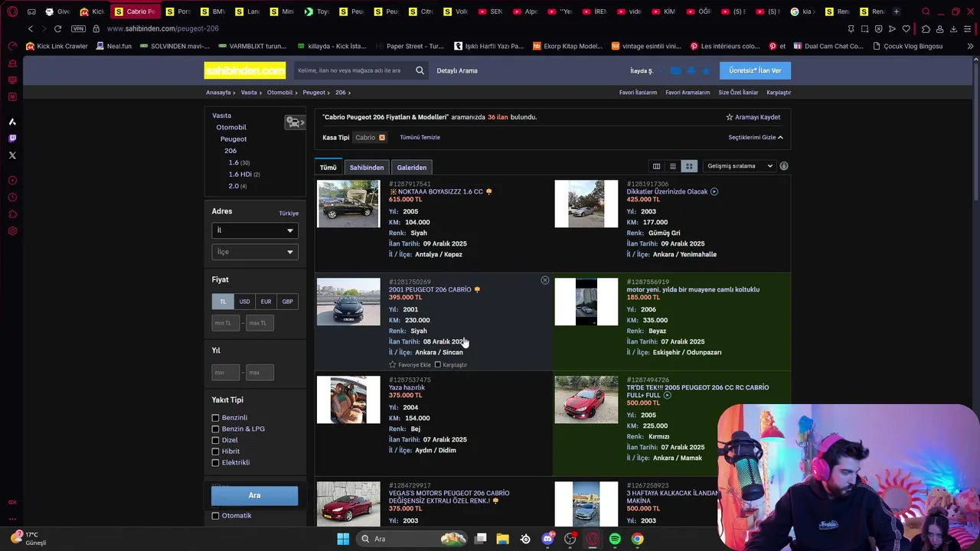The width and height of the screenshot is (980, 551).
Task: Go back with the browser back arrow
Action: pyautogui.click(x=31, y=28)
